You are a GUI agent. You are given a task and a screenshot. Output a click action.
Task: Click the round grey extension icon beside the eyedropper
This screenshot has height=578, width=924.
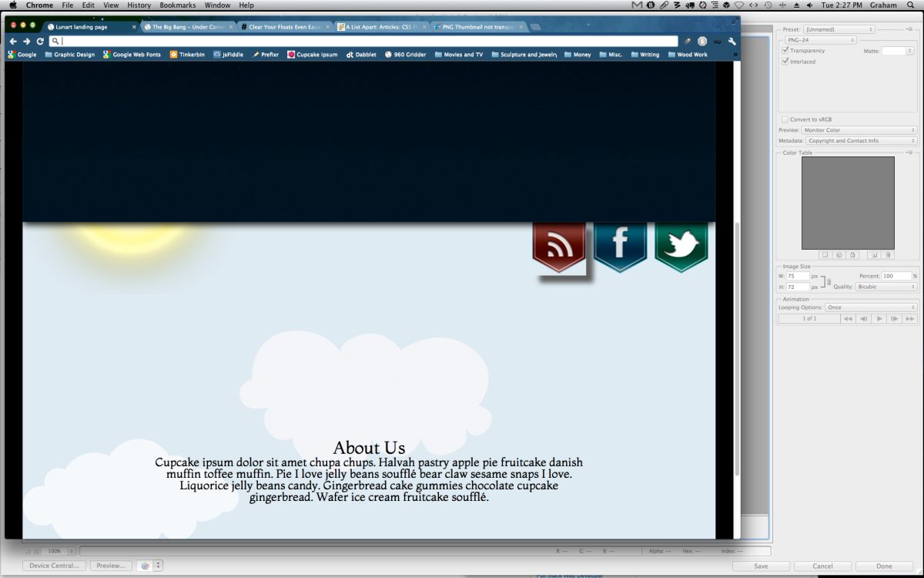coord(702,41)
